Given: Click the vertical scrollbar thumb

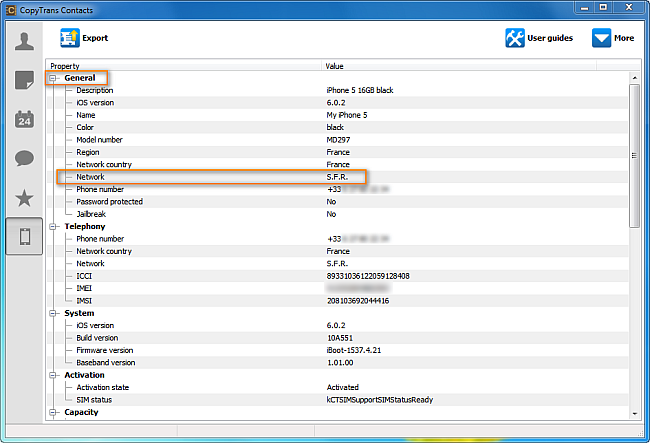Looking at the screenshot, I should 635,156.
